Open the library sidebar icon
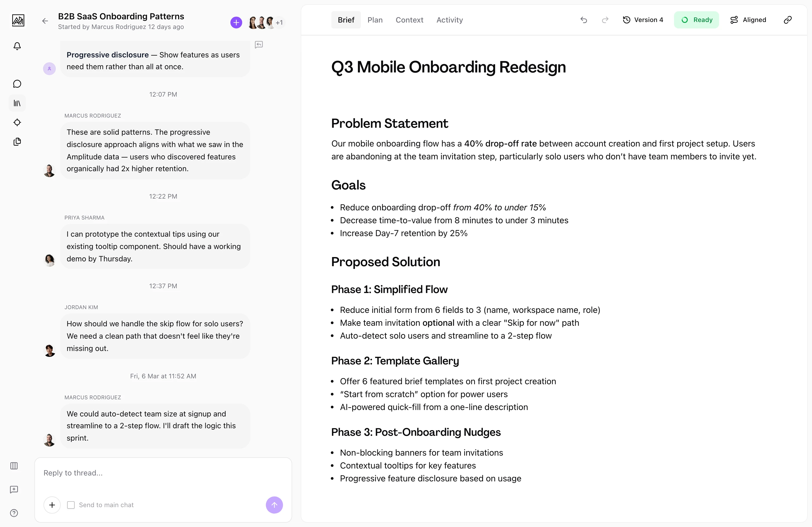Screen dimensions: 812x527 tap(17, 103)
